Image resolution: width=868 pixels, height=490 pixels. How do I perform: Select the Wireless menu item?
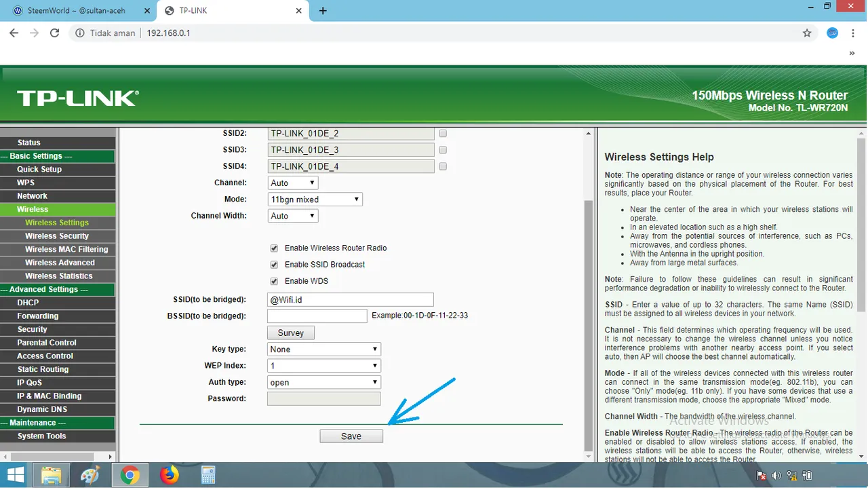pos(58,209)
